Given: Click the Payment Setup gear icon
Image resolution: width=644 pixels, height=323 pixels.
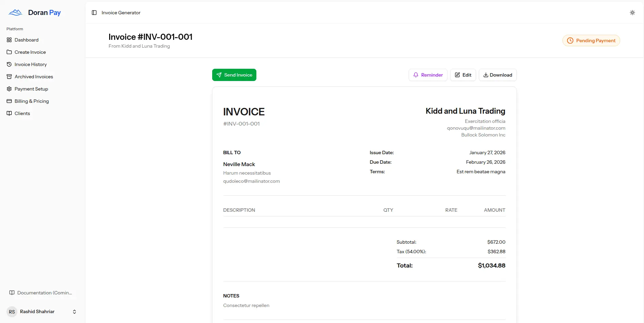Looking at the screenshot, I should point(9,89).
